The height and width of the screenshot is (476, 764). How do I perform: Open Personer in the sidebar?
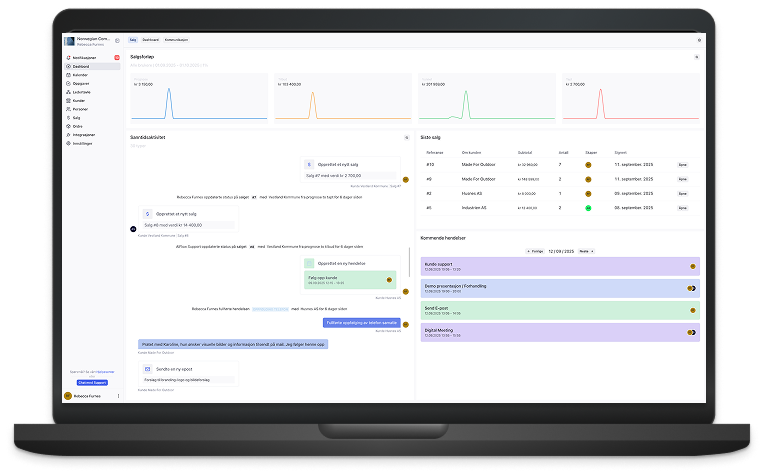[x=81, y=109]
